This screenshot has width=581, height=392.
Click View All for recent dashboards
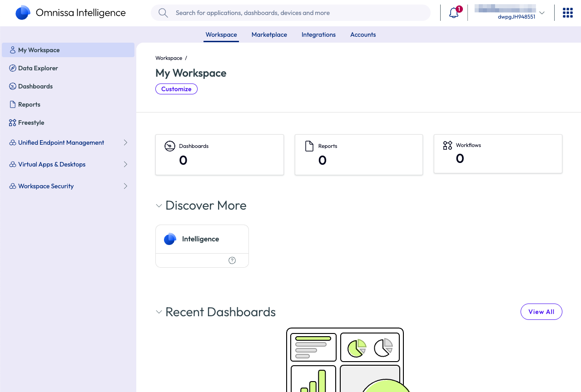541,312
